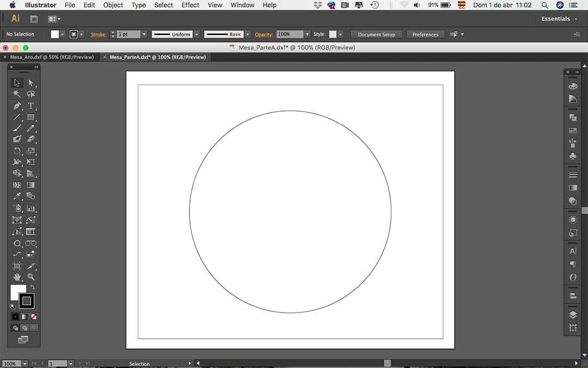Set paint mode to Color
The width and height of the screenshot is (588, 368).
(15, 317)
